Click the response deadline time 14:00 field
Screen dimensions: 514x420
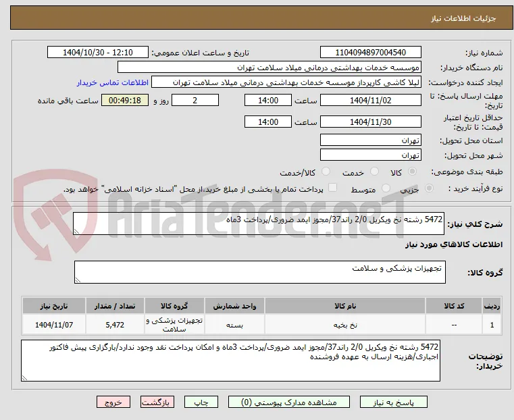[x=268, y=100]
